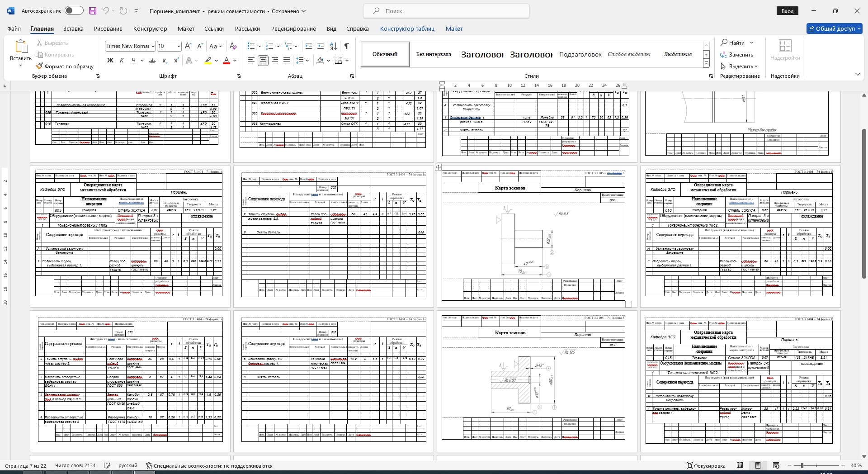Toggle superscript formatting
The width and height of the screenshot is (868, 474).
176,60
